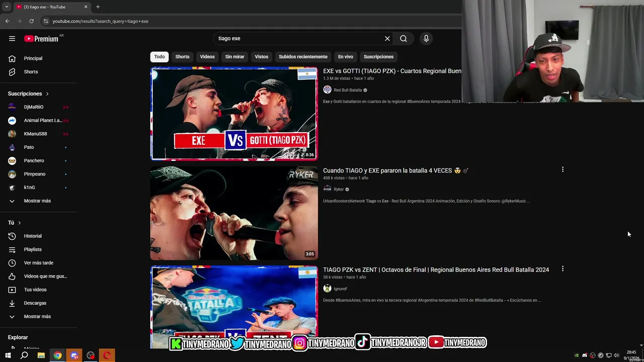Open TIAGO PZK vs ZENT Octavos title
This screenshot has width=644, height=362.
pos(436,269)
